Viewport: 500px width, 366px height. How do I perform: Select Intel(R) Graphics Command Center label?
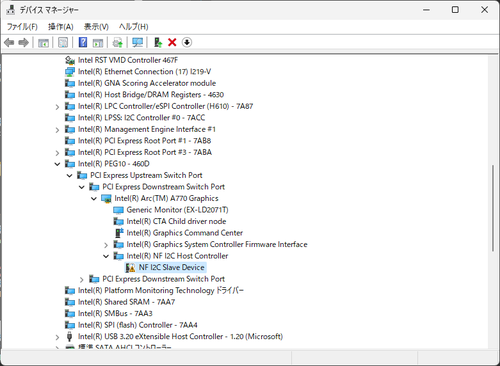tap(185, 233)
